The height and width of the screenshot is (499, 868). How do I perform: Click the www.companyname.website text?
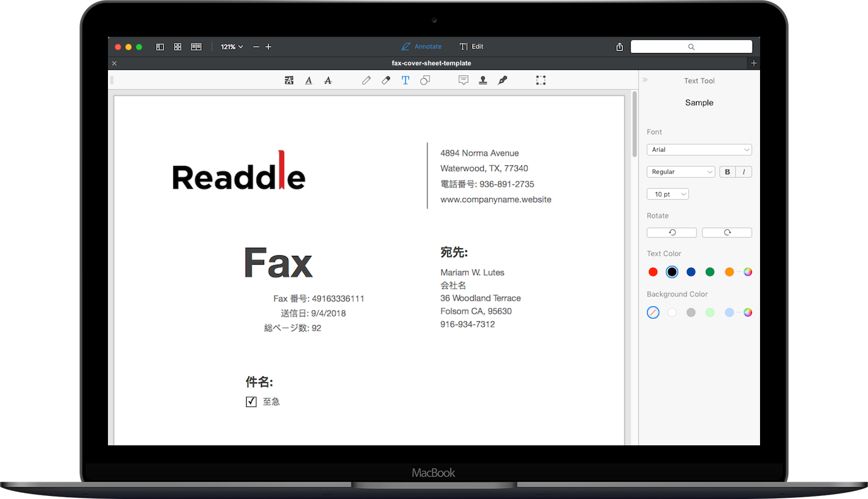click(x=496, y=200)
